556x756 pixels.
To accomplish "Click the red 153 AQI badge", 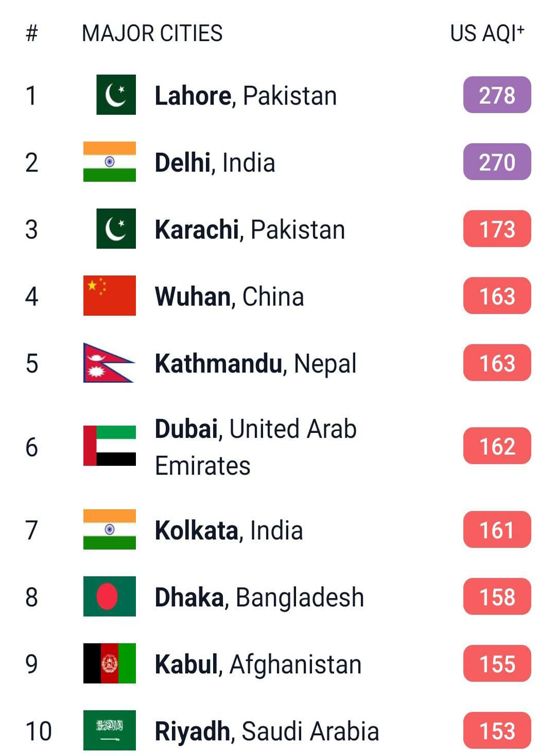I will click(497, 731).
